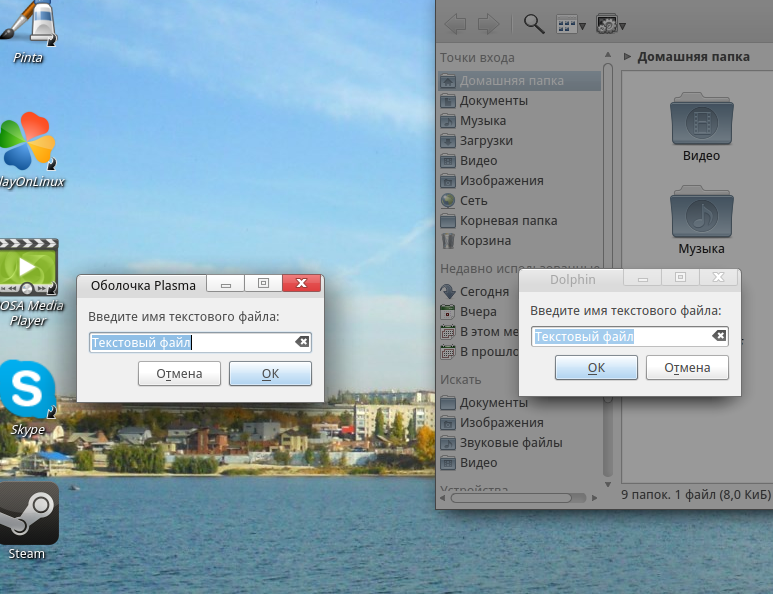The image size is (773, 594).
Task: Click scroll down arrow in places panel
Action: tap(608, 485)
